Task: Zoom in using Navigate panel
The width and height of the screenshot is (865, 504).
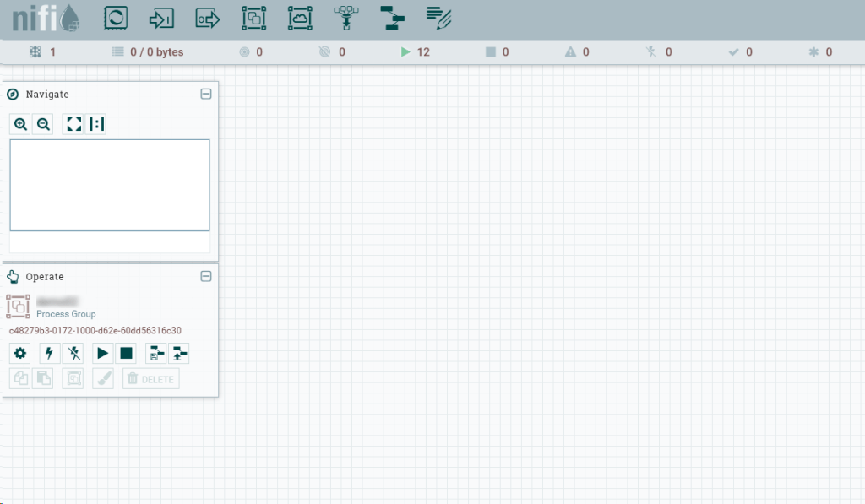Action: [x=21, y=124]
